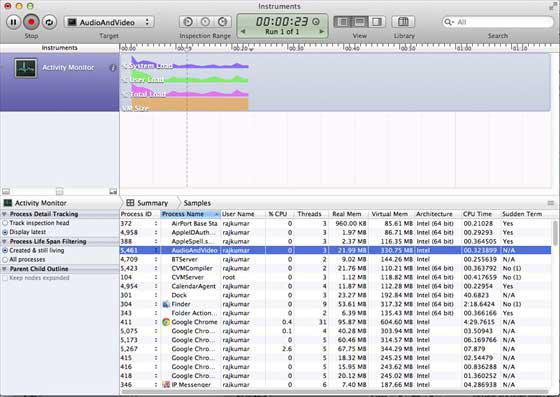The image size is (560, 397).
Task: Click the Google Chrome process icon
Action: [166, 322]
